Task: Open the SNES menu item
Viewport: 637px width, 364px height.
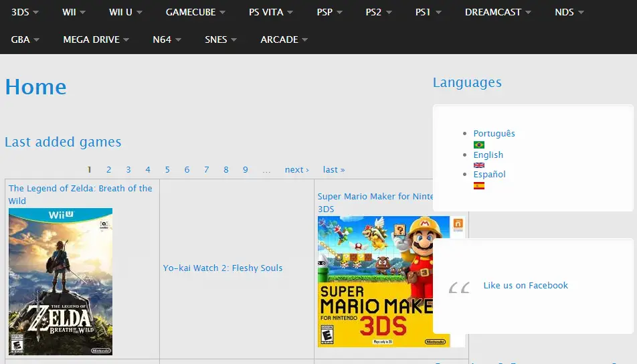Action: click(x=215, y=39)
